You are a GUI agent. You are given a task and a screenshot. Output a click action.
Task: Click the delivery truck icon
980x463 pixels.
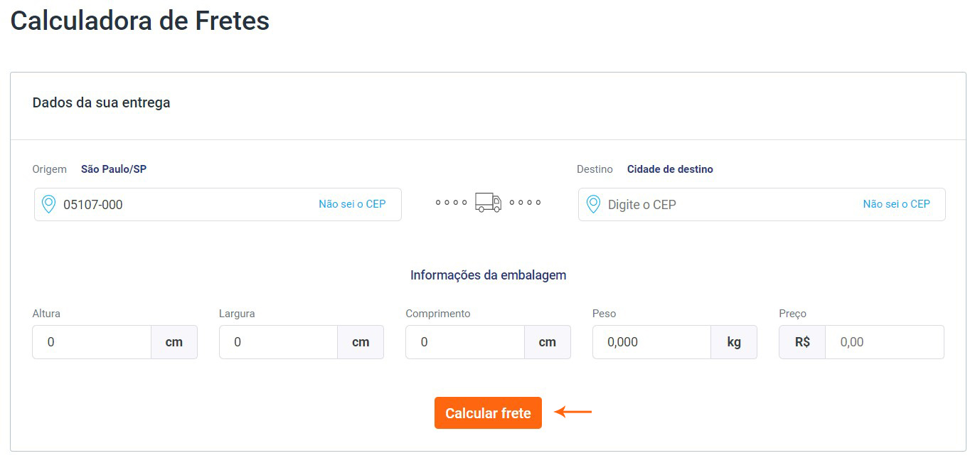coord(488,203)
